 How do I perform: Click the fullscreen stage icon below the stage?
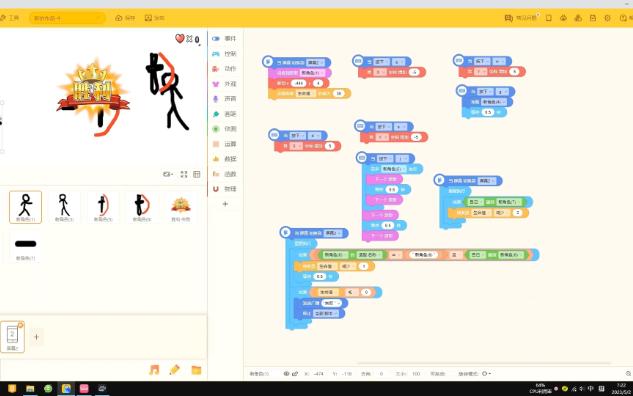(x=184, y=174)
